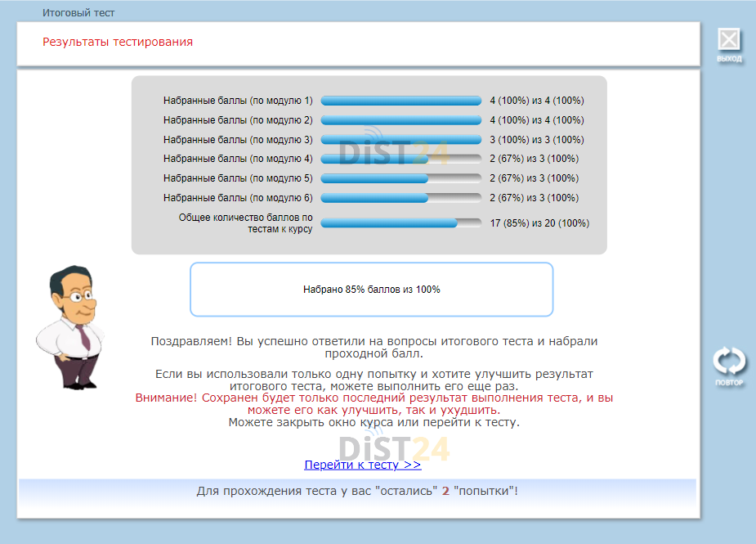Click the remaining attempts message at bottom
756x544 pixels.
[x=357, y=491]
